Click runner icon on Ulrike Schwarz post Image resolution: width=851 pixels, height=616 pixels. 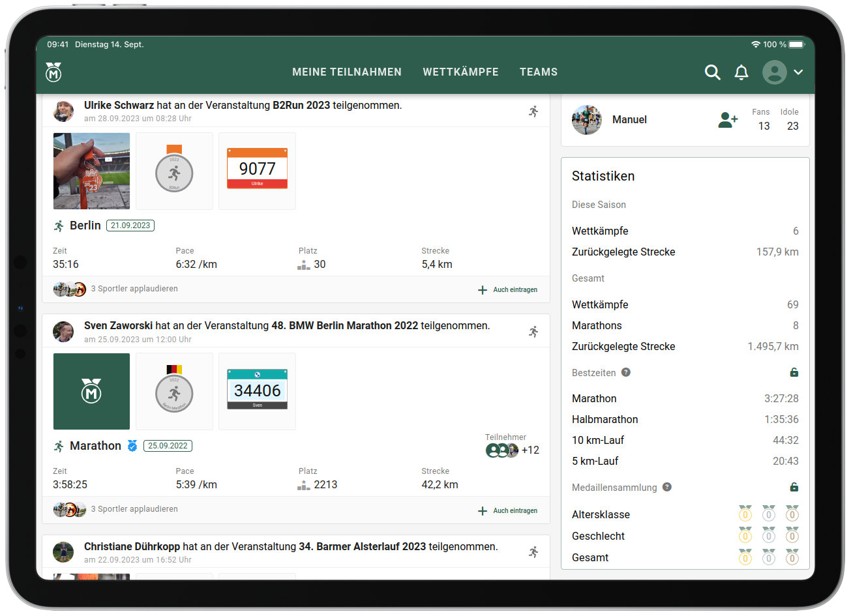point(533,111)
